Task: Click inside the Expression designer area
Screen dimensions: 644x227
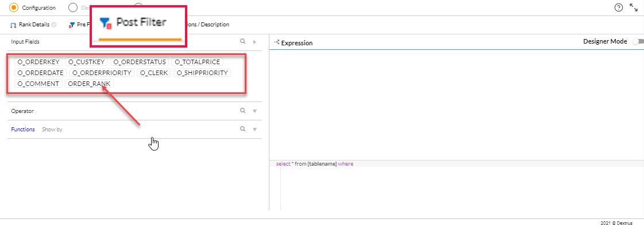Action: coord(456,104)
